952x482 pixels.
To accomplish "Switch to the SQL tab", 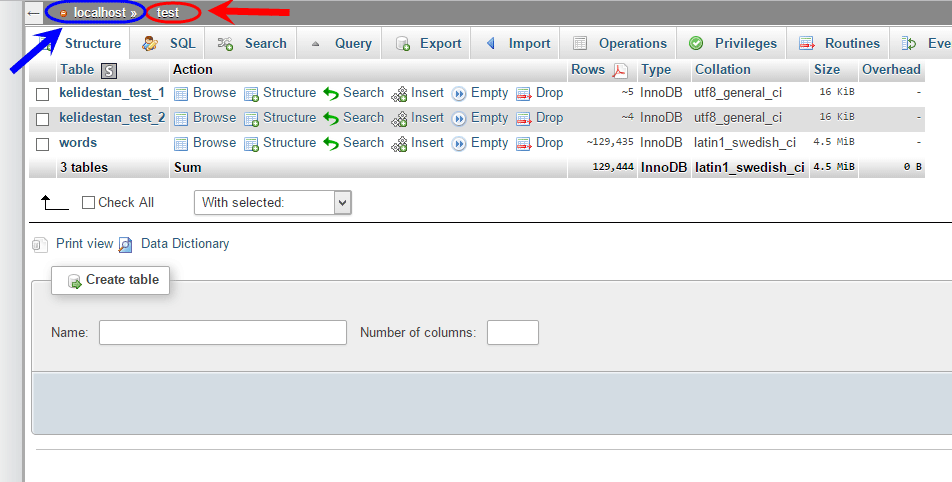I will [168, 44].
